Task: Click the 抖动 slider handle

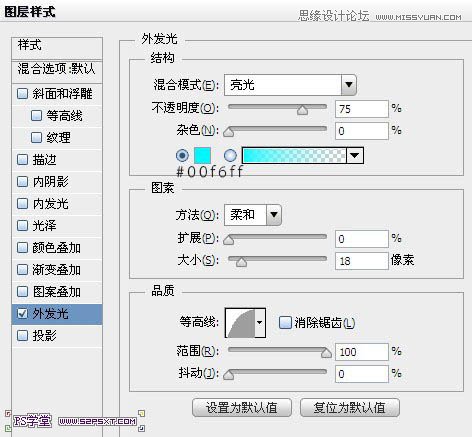Action: [x=229, y=374]
